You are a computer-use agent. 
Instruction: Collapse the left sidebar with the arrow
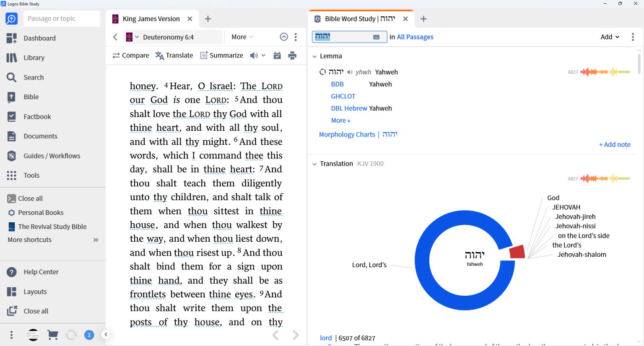click(x=106, y=335)
